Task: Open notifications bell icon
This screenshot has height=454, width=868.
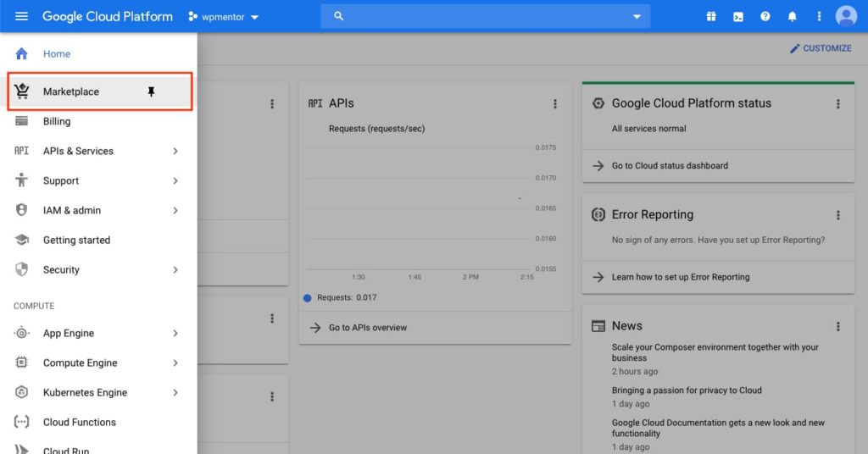Action: tap(793, 16)
